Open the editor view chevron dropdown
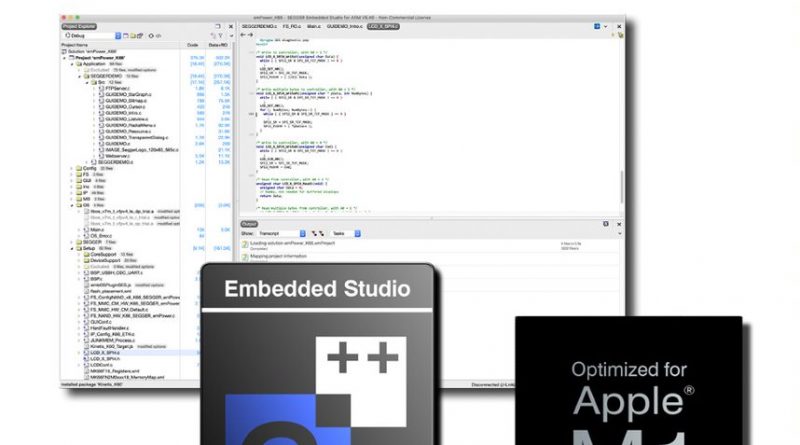800x445 pixels. tap(606, 27)
